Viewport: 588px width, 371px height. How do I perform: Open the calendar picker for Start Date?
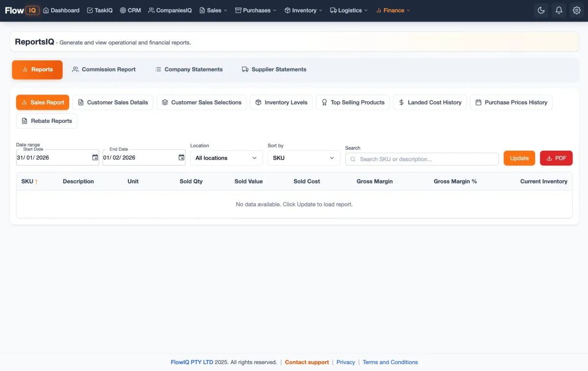95,158
